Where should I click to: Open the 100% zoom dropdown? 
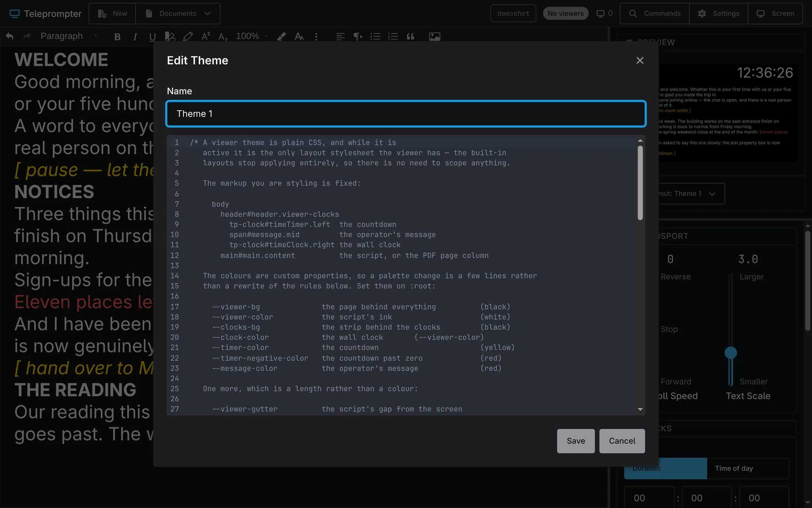pyautogui.click(x=251, y=36)
